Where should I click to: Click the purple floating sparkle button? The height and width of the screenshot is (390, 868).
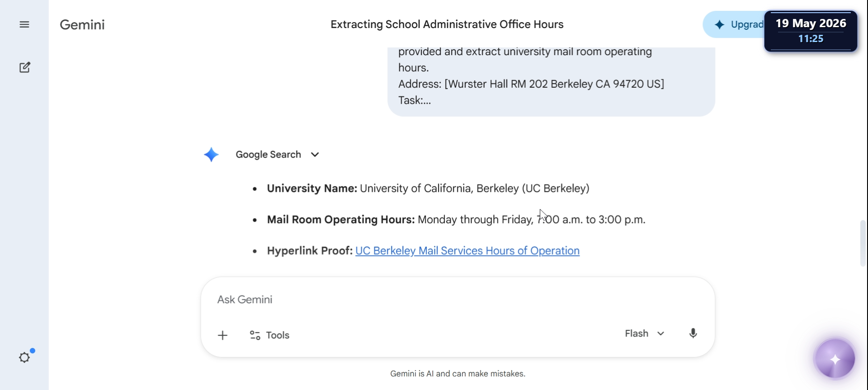pos(835,359)
